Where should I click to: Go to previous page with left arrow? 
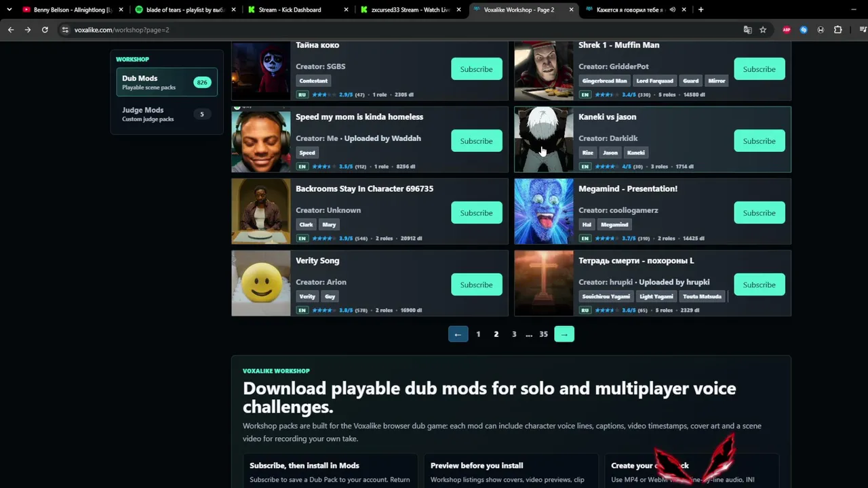click(458, 334)
